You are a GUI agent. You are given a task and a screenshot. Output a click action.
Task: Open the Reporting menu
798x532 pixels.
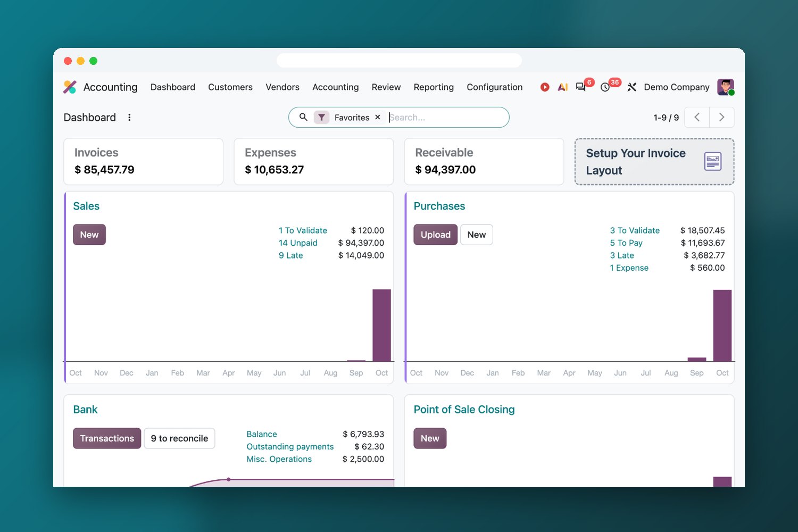point(434,87)
